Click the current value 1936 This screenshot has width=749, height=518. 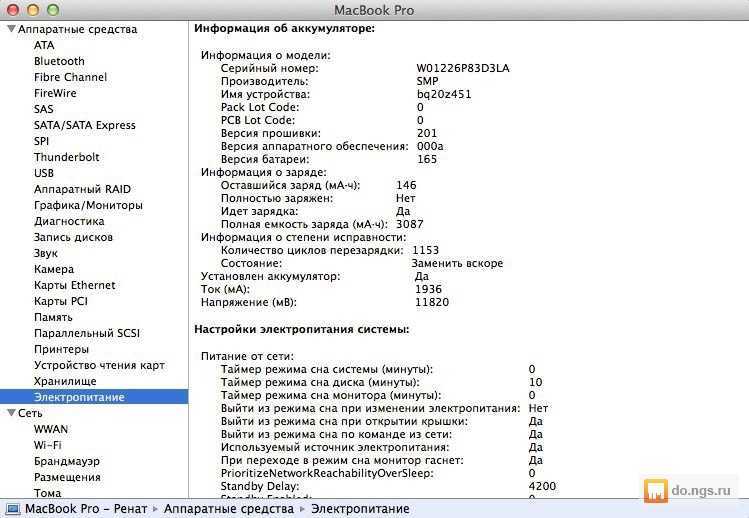pyautogui.click(x=428, y=290)
